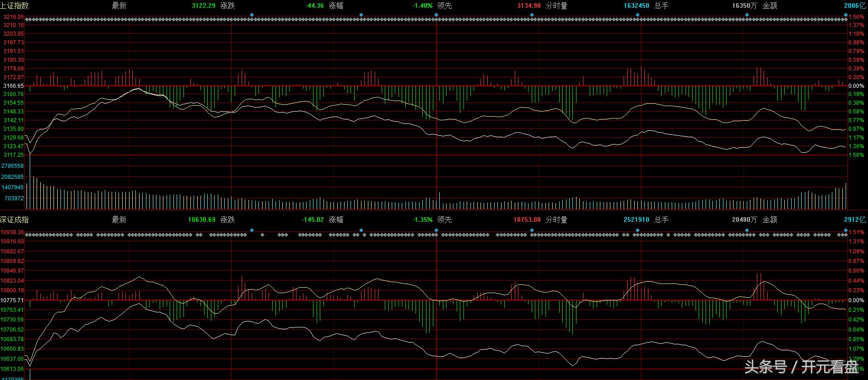Select the 深证成指 index title
The height and width of the screenshot is (380, 868).
coord(15,219)
